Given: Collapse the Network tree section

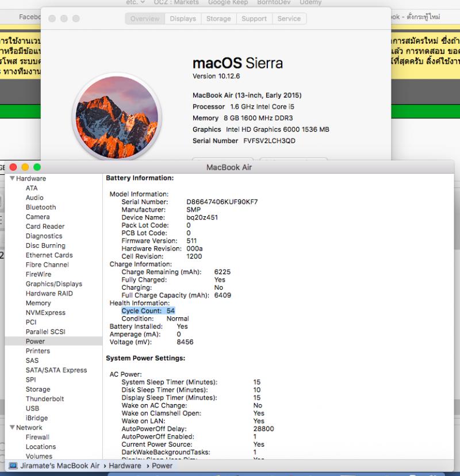Looking at the screenshot, I should pos(12,428).
